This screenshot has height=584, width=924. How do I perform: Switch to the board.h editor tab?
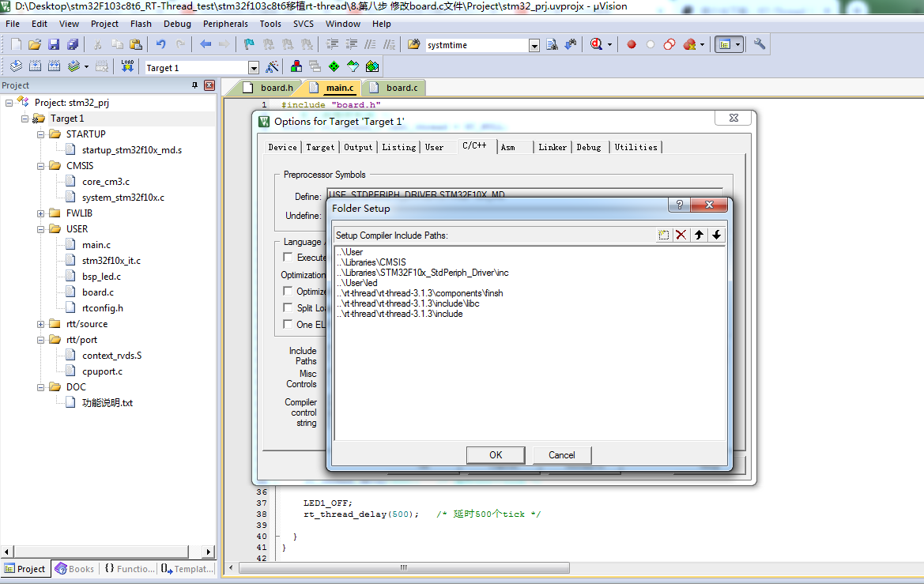click(x=276, y=88)
